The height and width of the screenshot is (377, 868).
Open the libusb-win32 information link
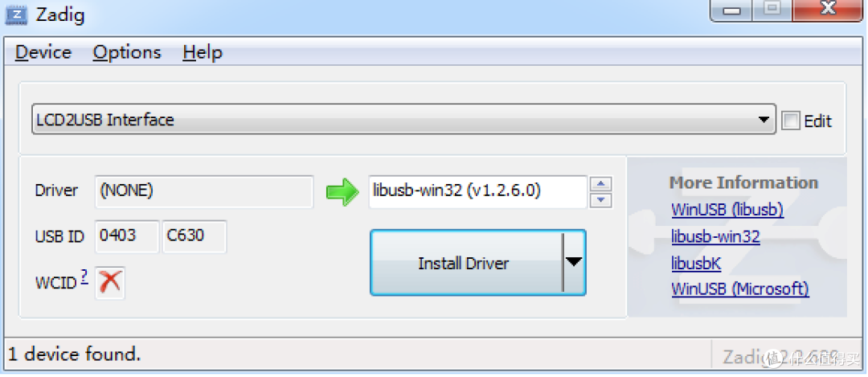point(715,237)
